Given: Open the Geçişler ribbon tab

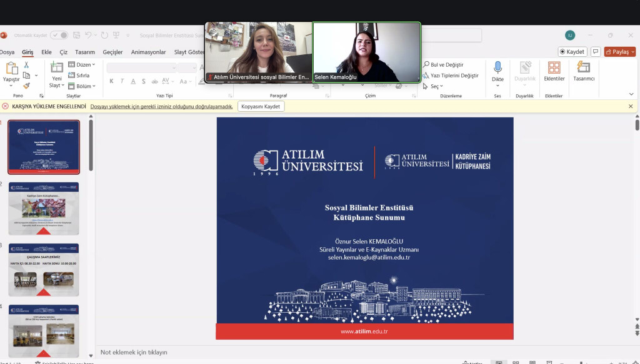Looking at the screenshot, I should [112, 52].
